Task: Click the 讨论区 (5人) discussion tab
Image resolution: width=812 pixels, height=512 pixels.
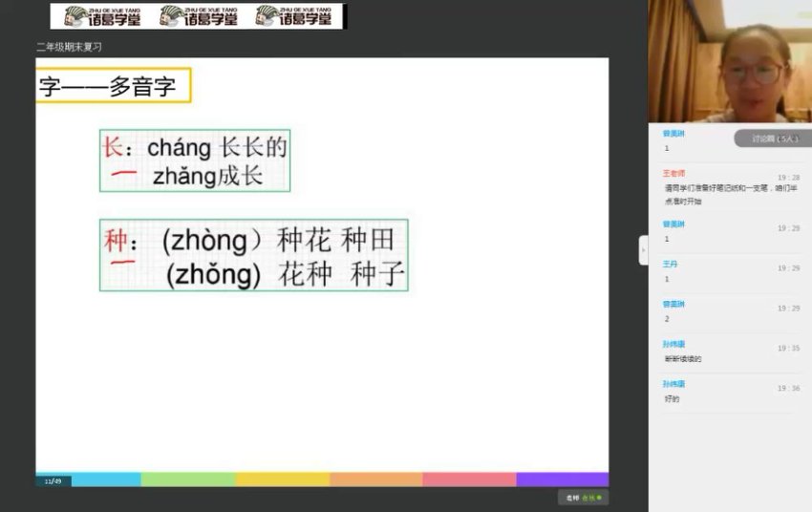Action: (772, 139)
